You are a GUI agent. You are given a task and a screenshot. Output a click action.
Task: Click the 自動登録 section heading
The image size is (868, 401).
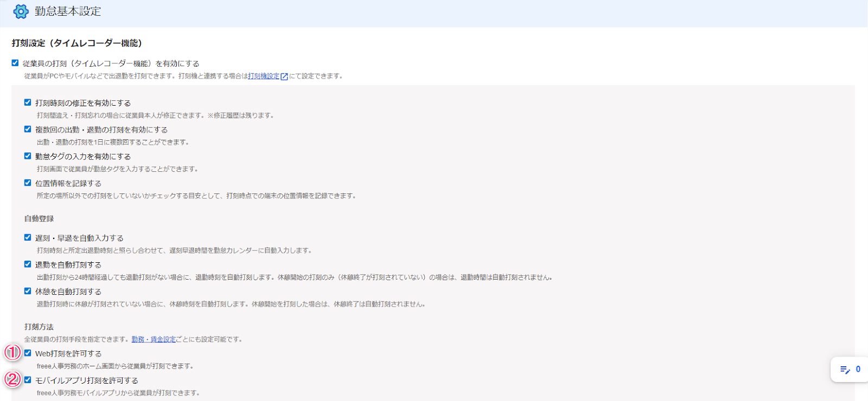39,219
